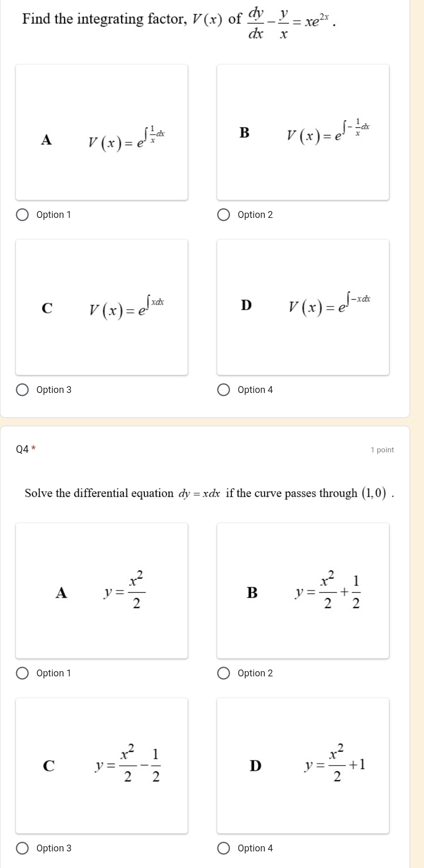Click the Q4 question heading
Image resolution: width=424 pixels, height=868 pixels.
(x=23, y=449)
